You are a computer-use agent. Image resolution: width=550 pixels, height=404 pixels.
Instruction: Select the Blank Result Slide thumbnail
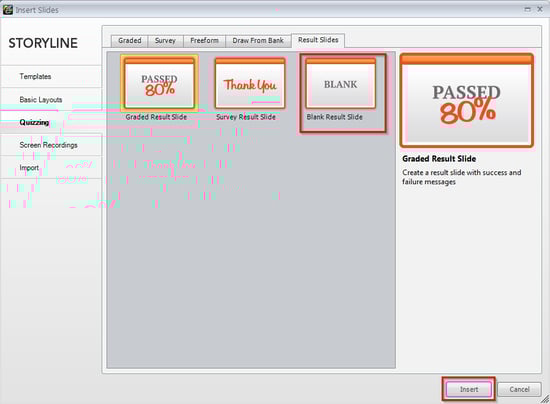(341, 83)
